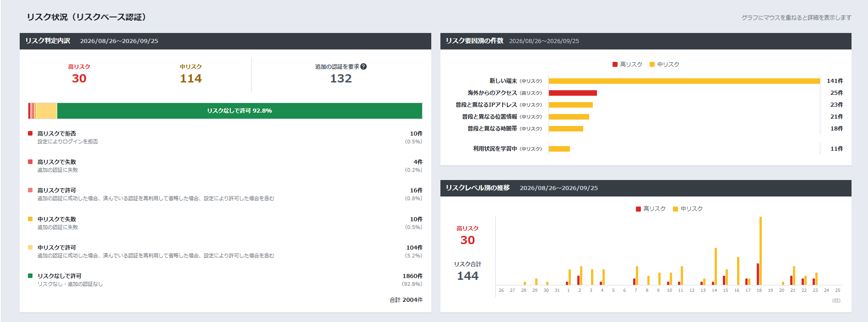Click the green リスクなしで許可 92.8% bar segment
Image resolution: width=868 pixels, height=322 pixels.
pyautogui.click(x=239, y=111)
